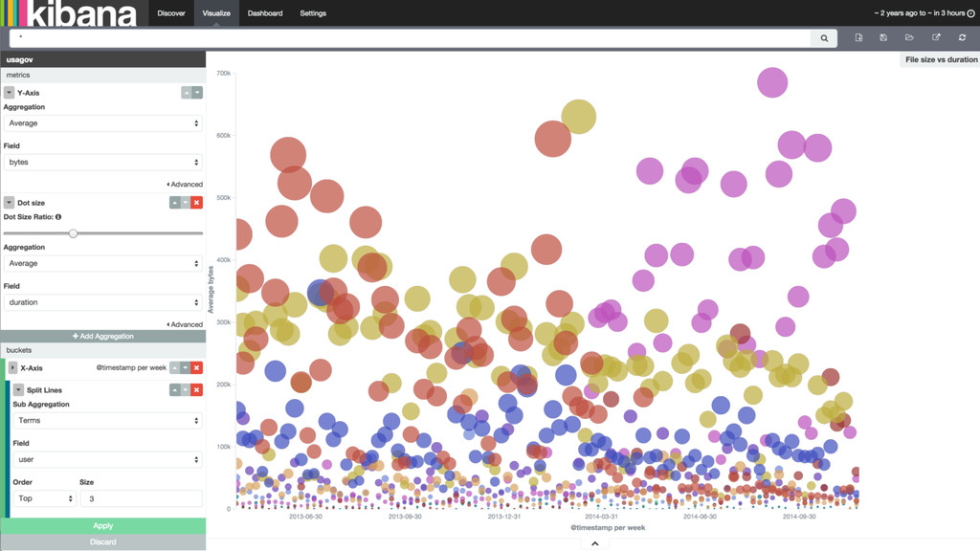980x551 pixels.
Task: Open Y-Axis Aggregation dropdown showing Average
Action: pyautogui.click(x=103, y=123)
